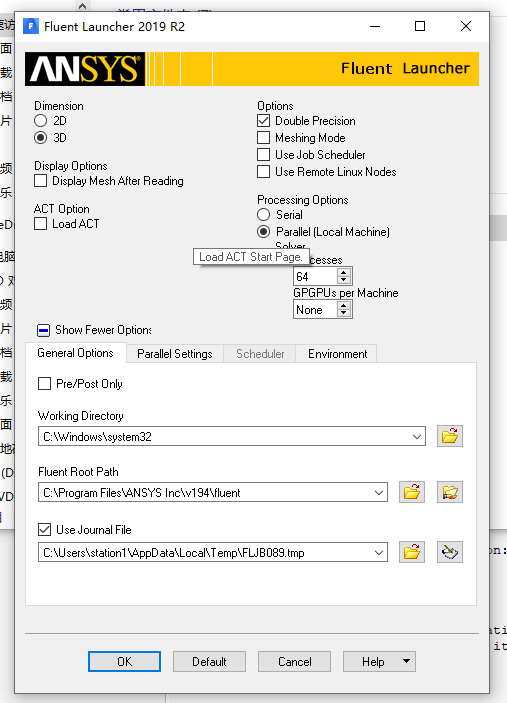Screen dimensions: 507x703
Task: Open the Help button dropdown arrow
Action: point(406,661)
